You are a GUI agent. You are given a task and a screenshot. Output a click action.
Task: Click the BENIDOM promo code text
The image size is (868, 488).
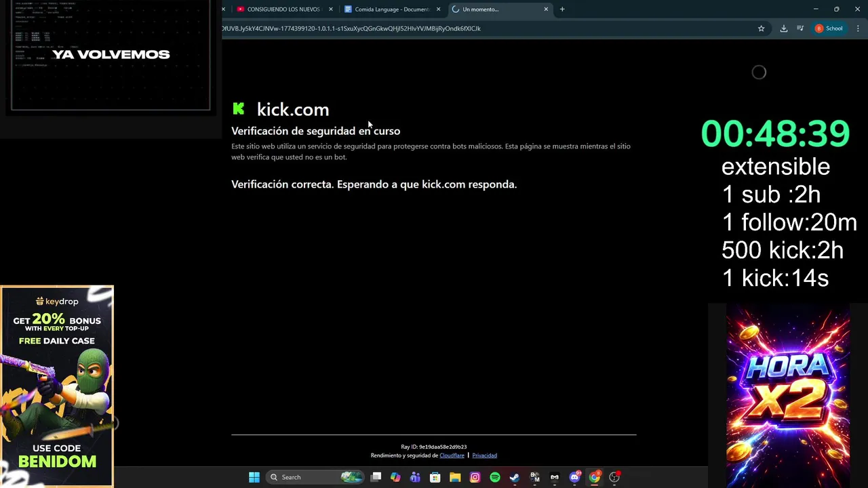57,462
